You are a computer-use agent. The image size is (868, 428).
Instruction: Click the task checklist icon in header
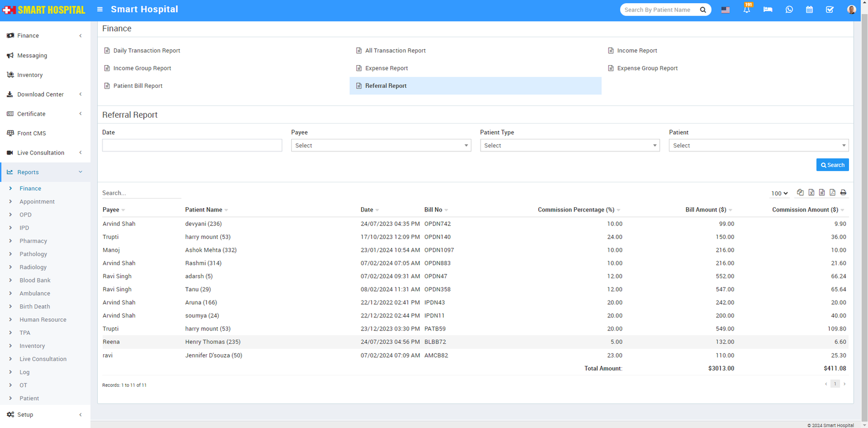[x=829, y=10]
